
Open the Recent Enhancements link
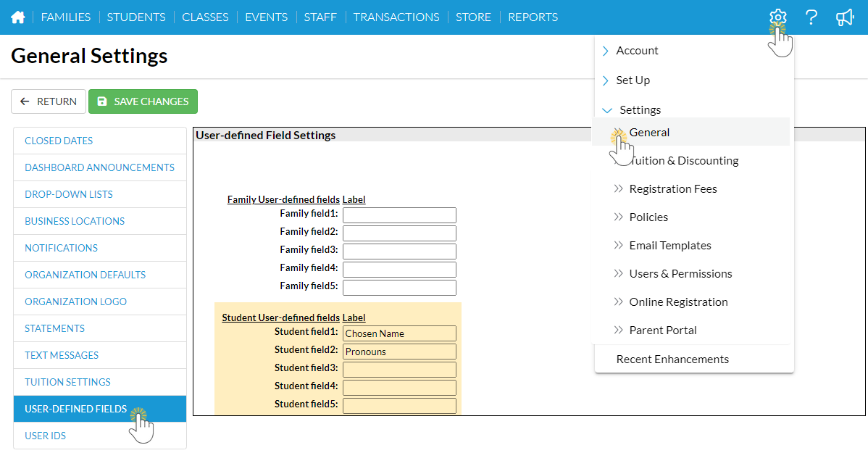click(672, 360)
